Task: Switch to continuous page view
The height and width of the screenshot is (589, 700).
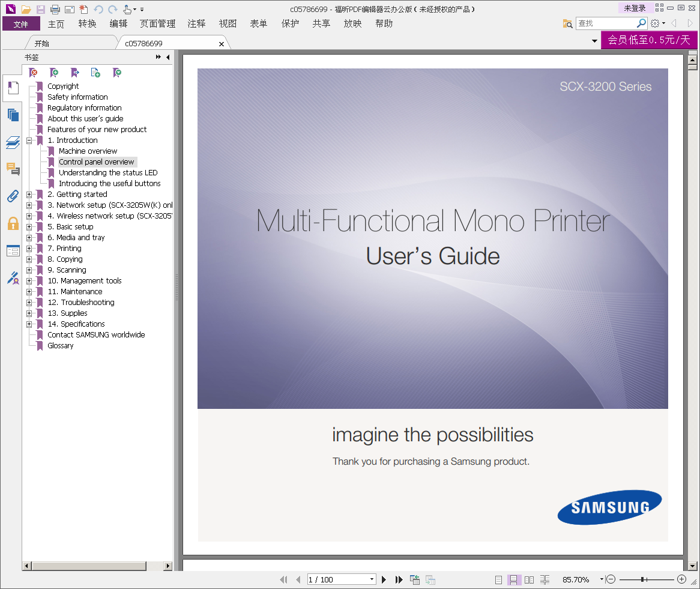Action: 514,579
